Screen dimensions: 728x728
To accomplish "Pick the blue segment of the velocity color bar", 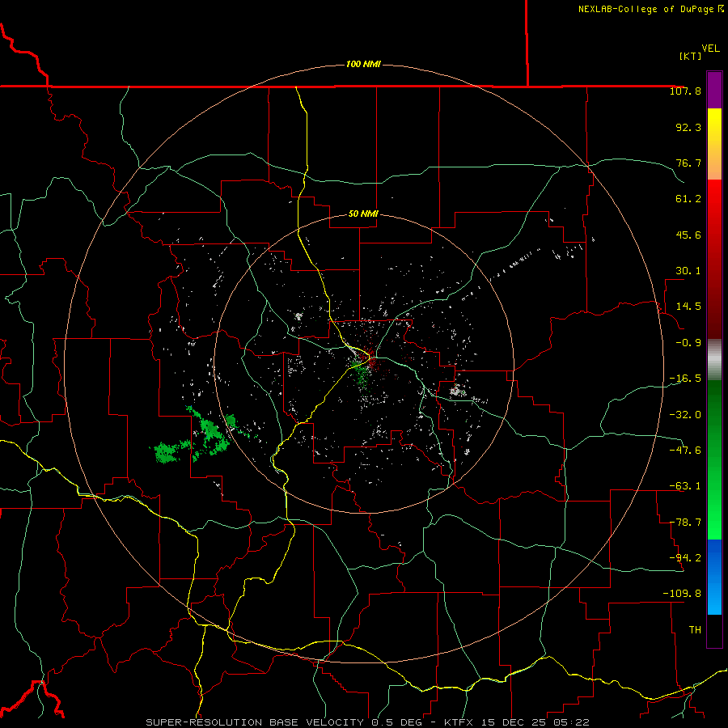I will click(x=714, y=577).
